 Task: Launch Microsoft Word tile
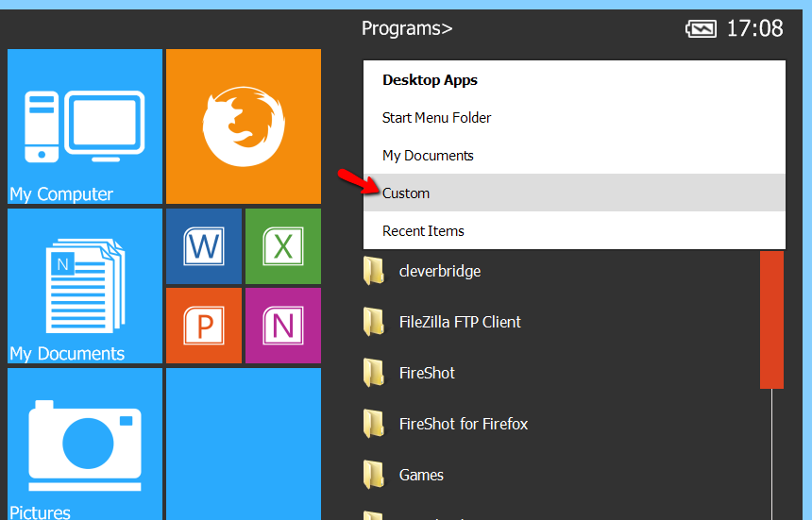click(204, 246)
